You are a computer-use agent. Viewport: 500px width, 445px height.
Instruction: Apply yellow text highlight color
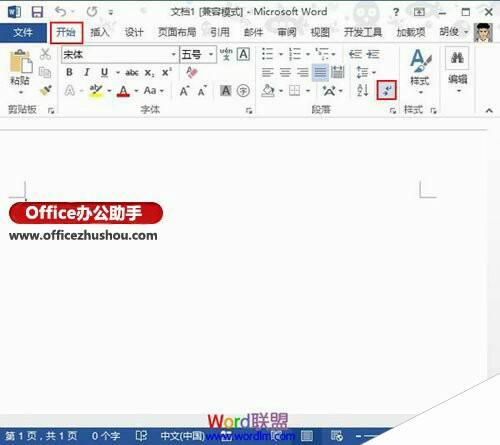(96, 91)
